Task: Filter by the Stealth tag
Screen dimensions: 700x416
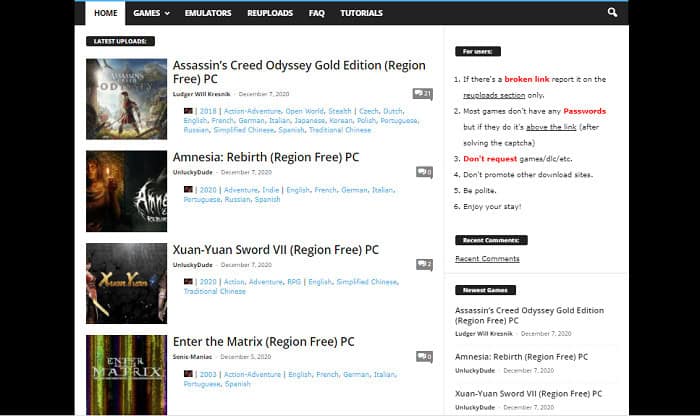Action: coord(340,111)
